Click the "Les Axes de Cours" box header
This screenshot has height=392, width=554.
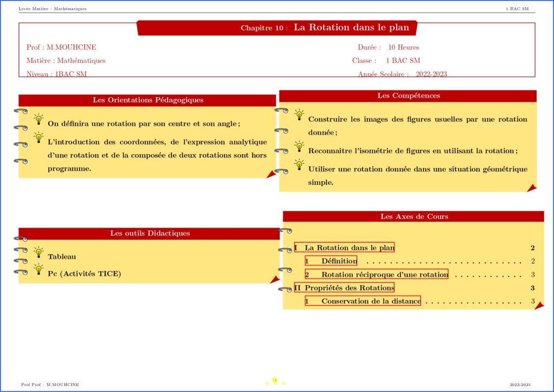(414, 216)
